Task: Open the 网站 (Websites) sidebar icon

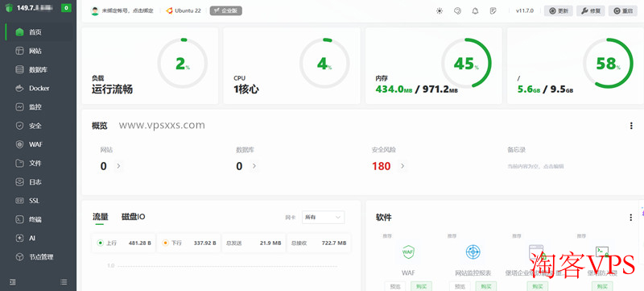Action: click(19, 51)
